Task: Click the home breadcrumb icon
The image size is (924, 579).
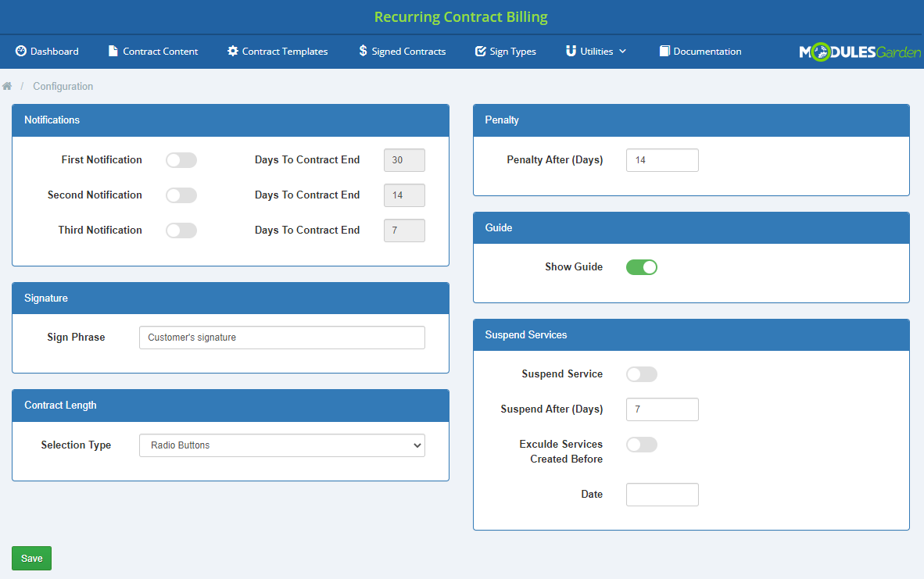Action: click(7, 86)
